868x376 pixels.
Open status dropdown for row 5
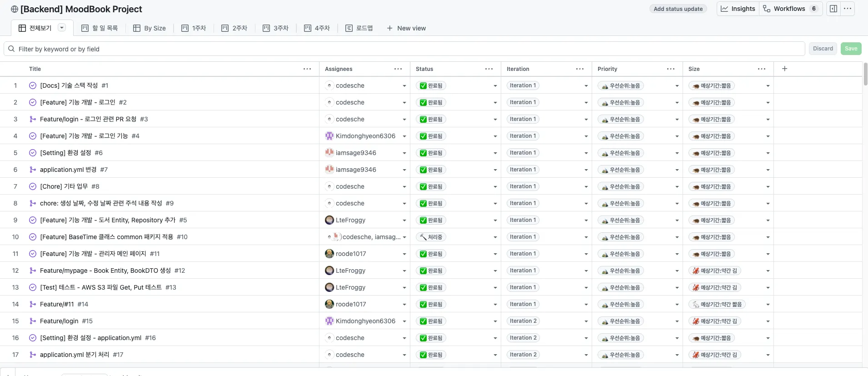click(x=495, y=153)
